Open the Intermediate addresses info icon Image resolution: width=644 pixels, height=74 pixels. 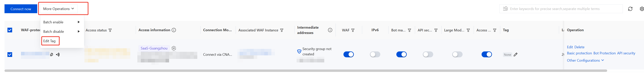click(330, 30)
